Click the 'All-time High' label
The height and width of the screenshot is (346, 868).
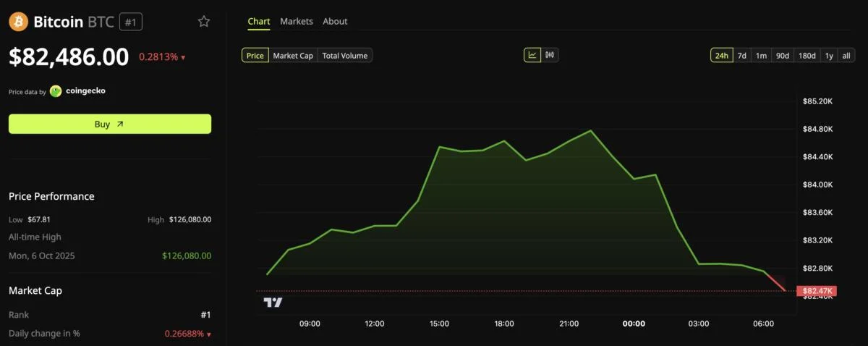[x=35, y=237]
